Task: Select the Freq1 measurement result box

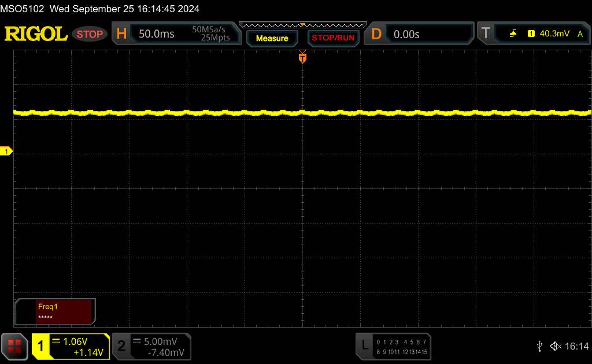Action: 55,311
